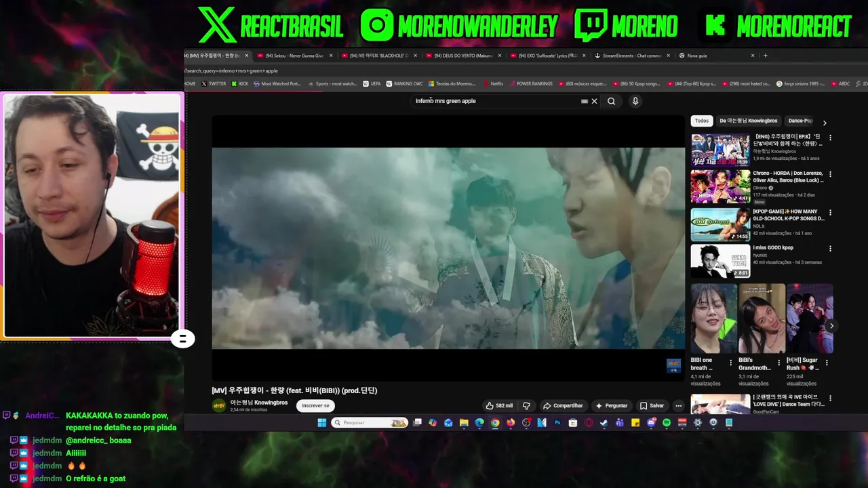Open options for BIBI's Grandmother short
Viewport: 868px width, 488px height.
coord(778,363)
